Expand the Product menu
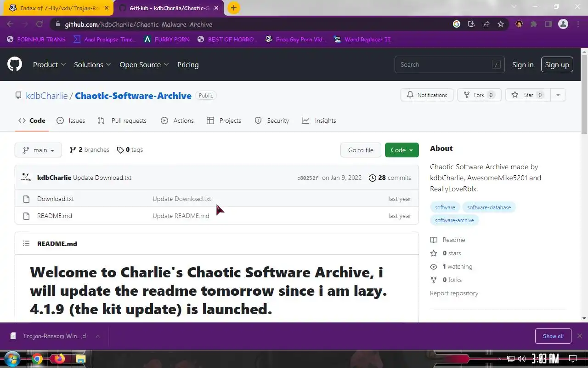The width and height of the screenshot is (588, 368). click(49, 65)
